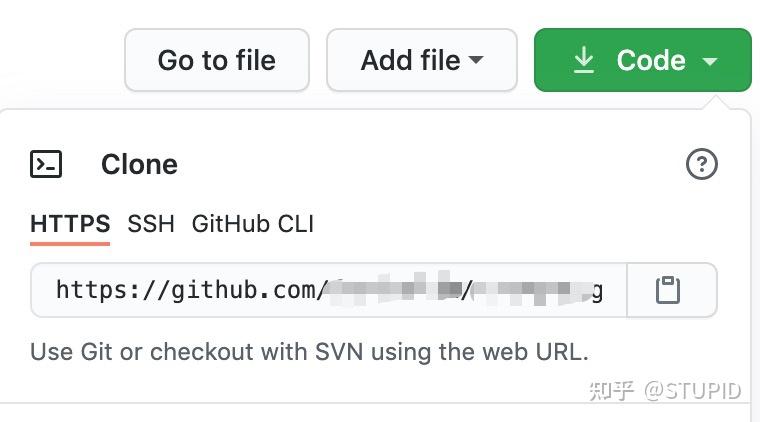
Task: Click the download arrow icon on Code
Action: pyautogui.click(x=584, y=60)
